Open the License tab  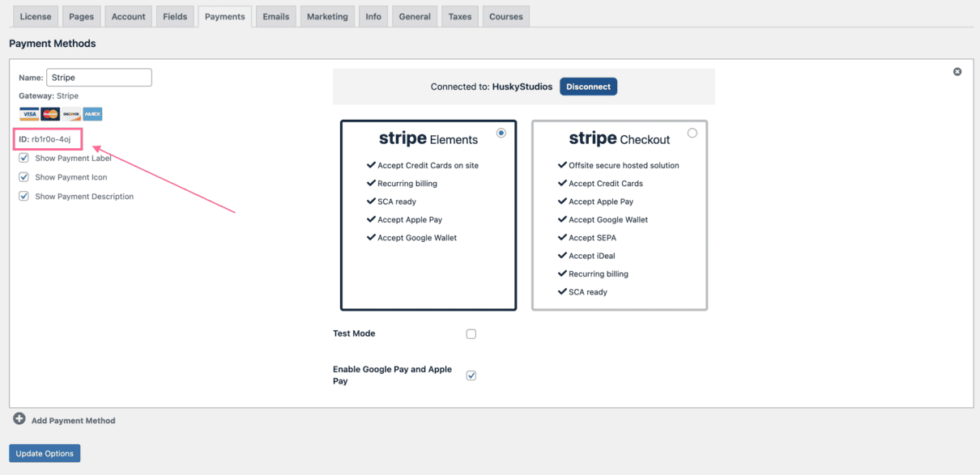click(36, 16)
